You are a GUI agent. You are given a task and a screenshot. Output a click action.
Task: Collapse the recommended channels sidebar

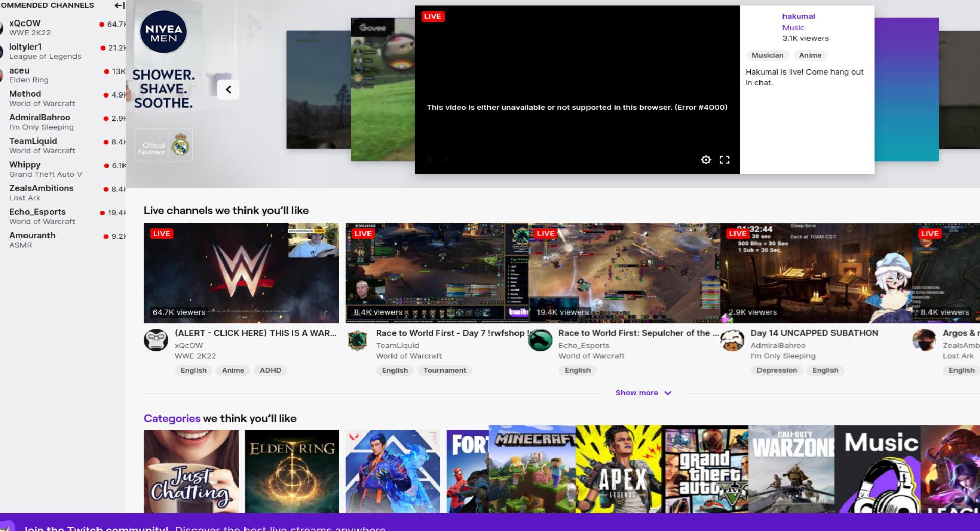pos(119,5)
